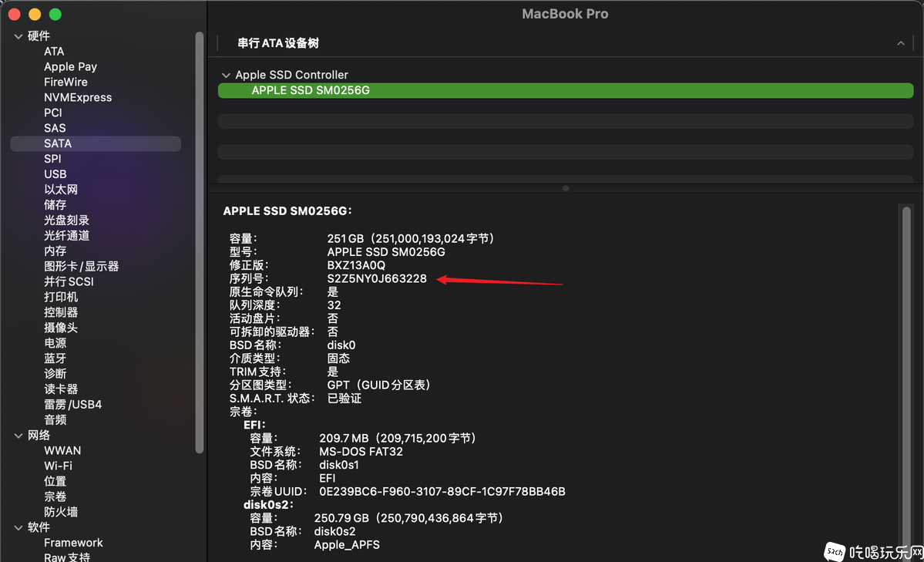Screen dimensions: 924x562
Task: Select 以太网 in the sidebar
Action: [61, 190]
